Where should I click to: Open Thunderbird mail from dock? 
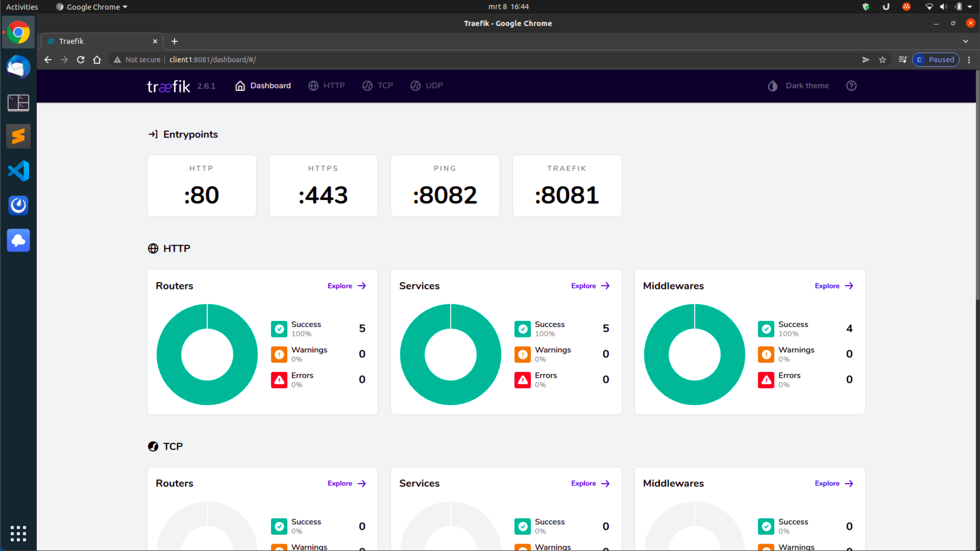[18, 67]
